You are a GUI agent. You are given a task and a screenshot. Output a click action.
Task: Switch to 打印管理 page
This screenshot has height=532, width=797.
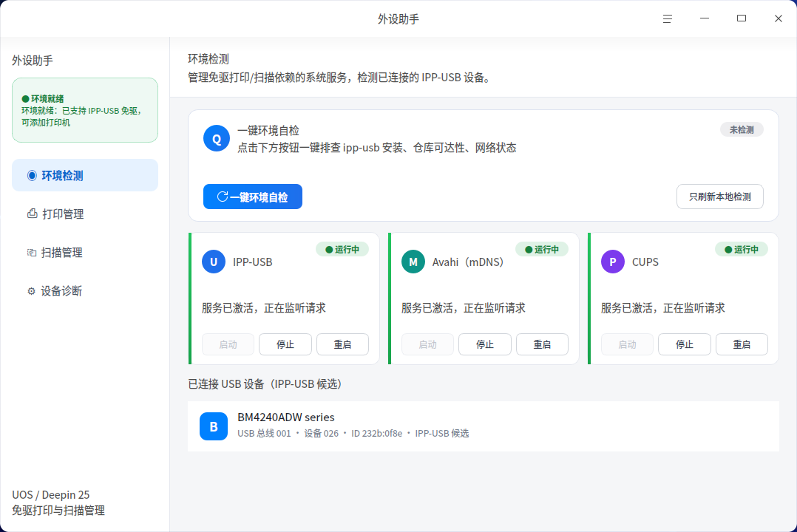(85, 214)
